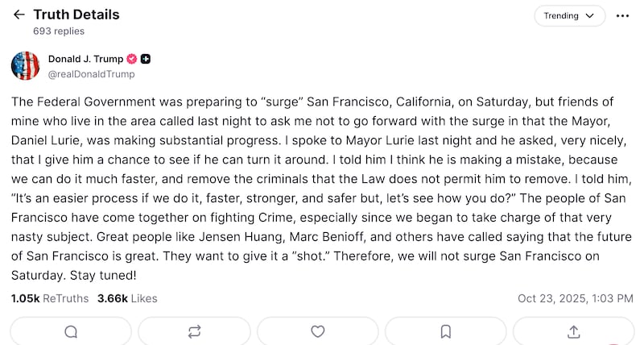
Task: Click the red verified badge icon
Action: pyautogui.click(x=132, y=59)
